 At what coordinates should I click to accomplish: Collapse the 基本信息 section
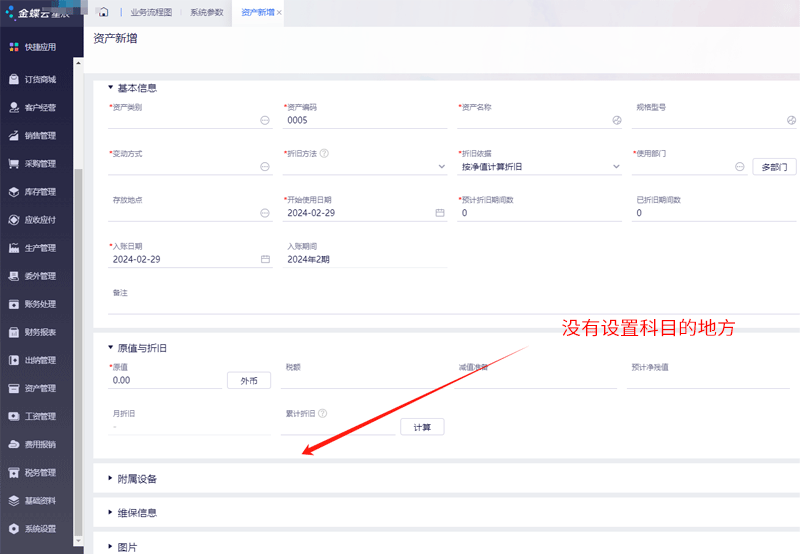(110, 88)
